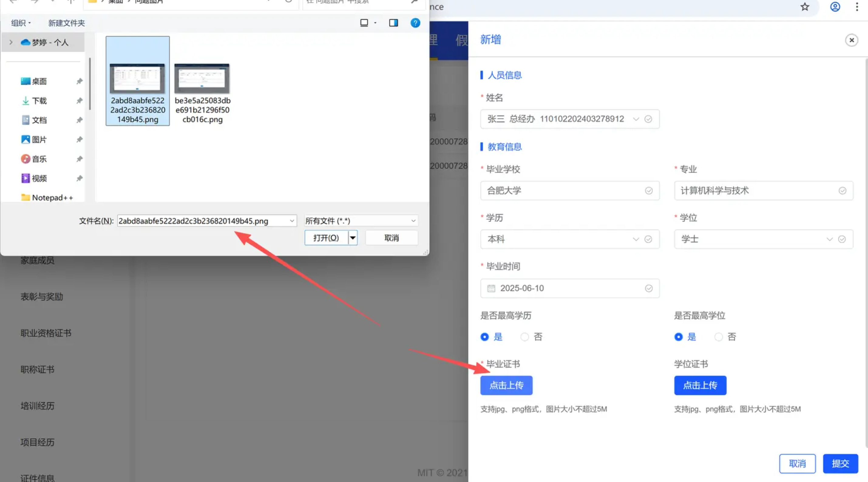The image size is (868, 482).
Task: Click the view layout icon
Action: [364, 23]
